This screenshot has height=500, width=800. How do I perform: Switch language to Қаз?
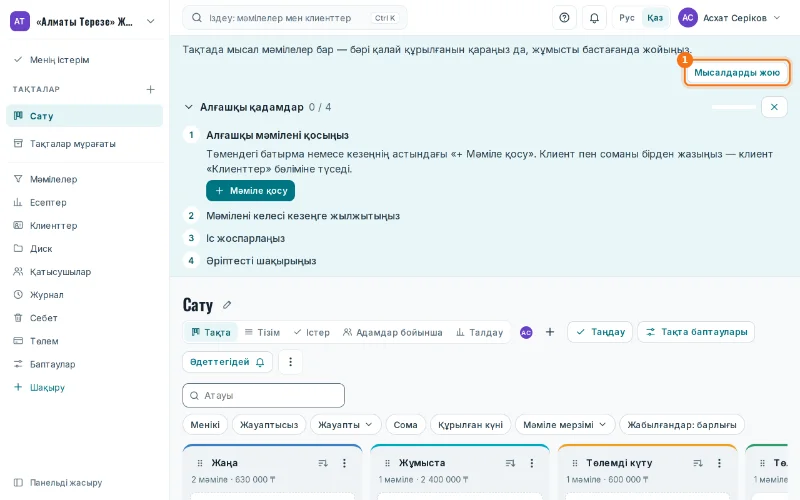point(655,18)
